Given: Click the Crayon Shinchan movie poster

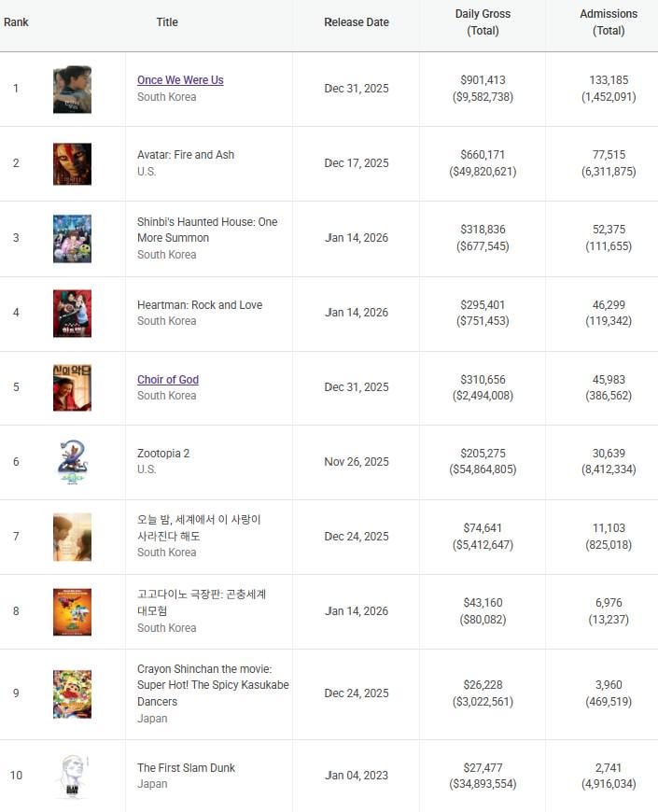Looking at the screenshot, I should [72, 693].
